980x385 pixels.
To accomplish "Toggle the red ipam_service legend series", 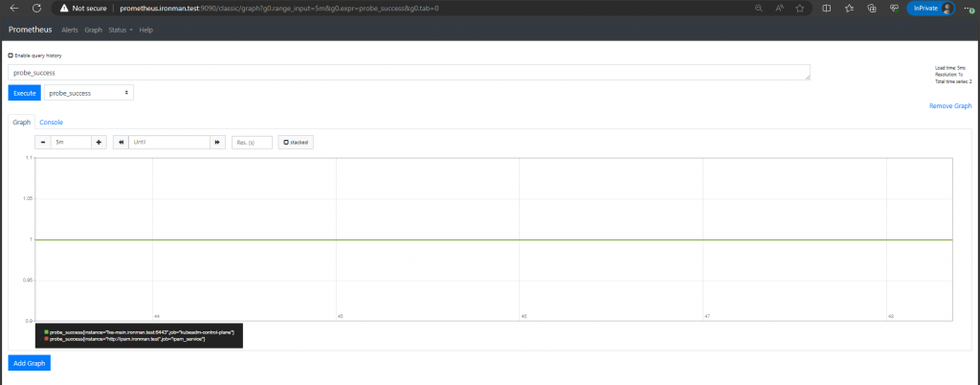I will pyautogui.click(x=125, y=339).
